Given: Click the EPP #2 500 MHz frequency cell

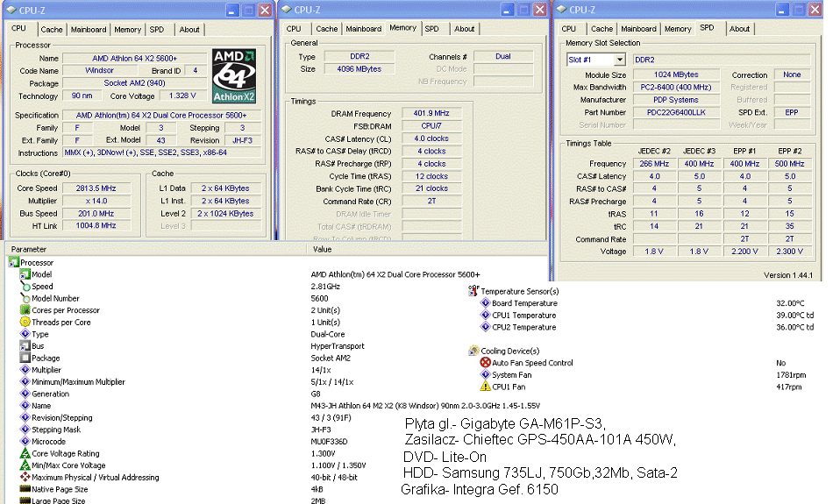Looking at the screenshot, I should tap(789, 163).
